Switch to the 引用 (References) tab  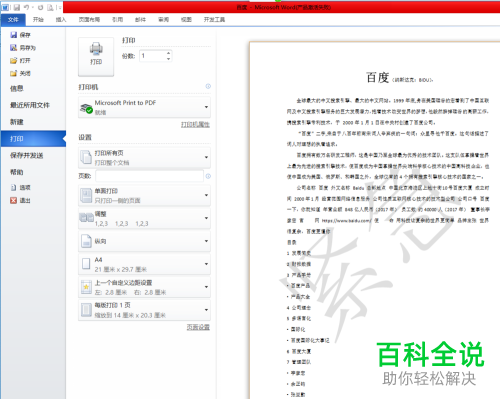click(117, 20)
